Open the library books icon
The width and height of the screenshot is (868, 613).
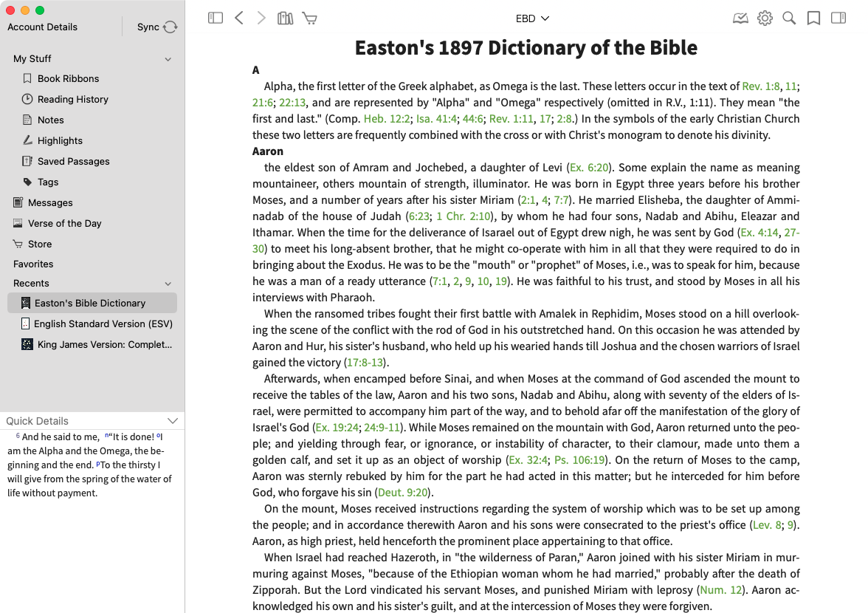pos(285,18)
